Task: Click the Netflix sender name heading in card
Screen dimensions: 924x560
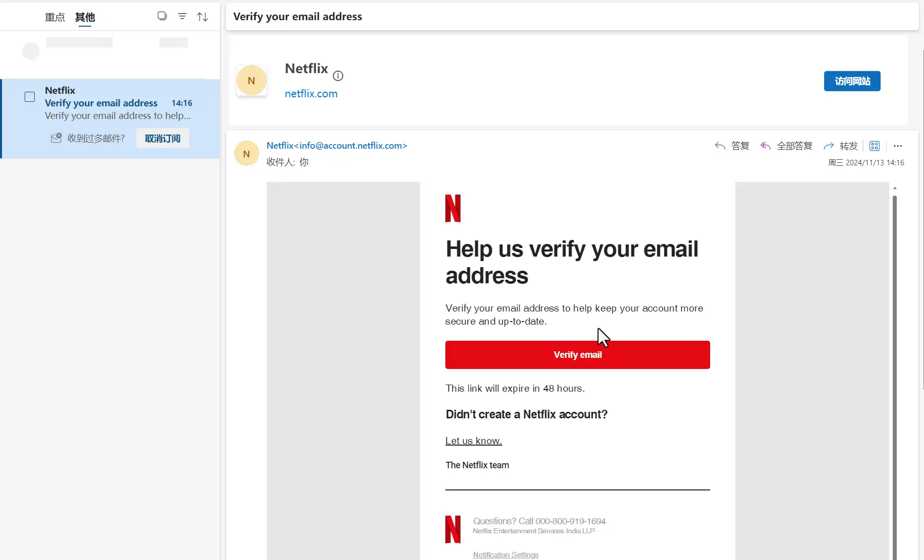Action: pyautogui.click(x=306, y=68)
